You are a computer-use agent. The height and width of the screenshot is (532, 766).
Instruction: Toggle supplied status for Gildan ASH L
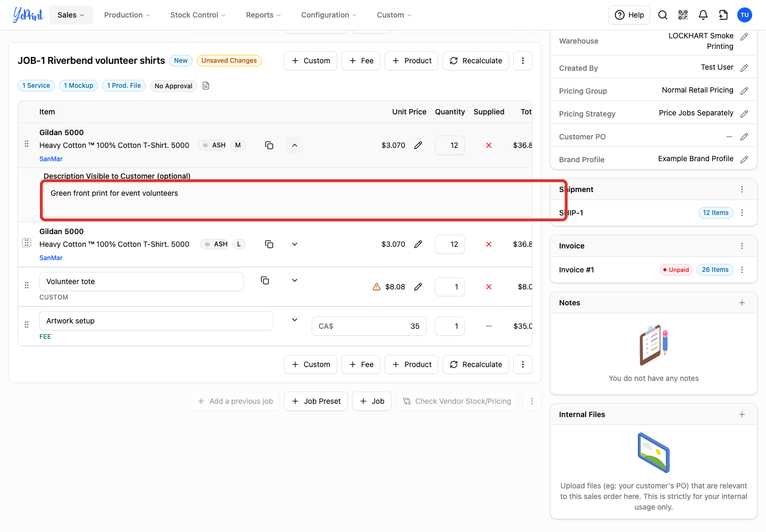[489, 244]
